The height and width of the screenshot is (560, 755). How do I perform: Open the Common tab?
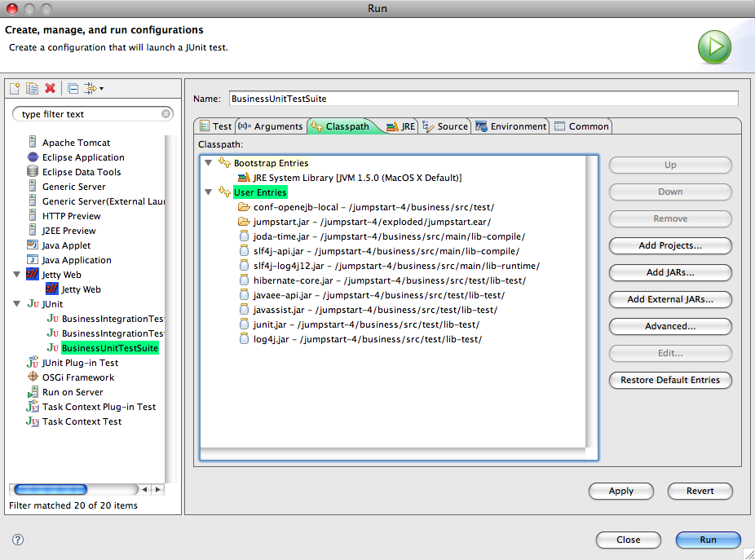click(x=581, y=126)
